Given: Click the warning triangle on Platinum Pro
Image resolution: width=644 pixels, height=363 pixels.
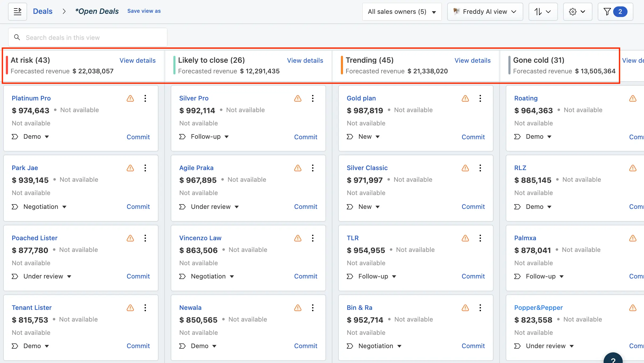Looking at the screenshot, I should click(x=130, y=98).
